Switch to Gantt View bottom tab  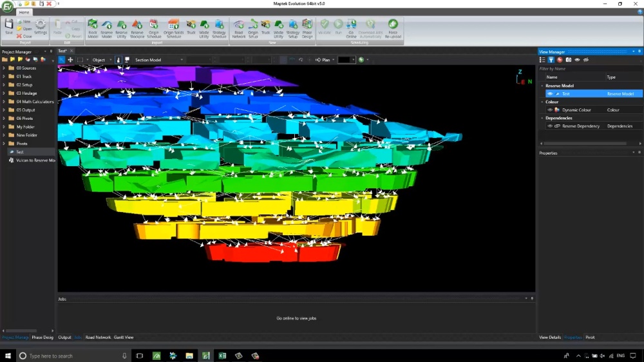124,338
